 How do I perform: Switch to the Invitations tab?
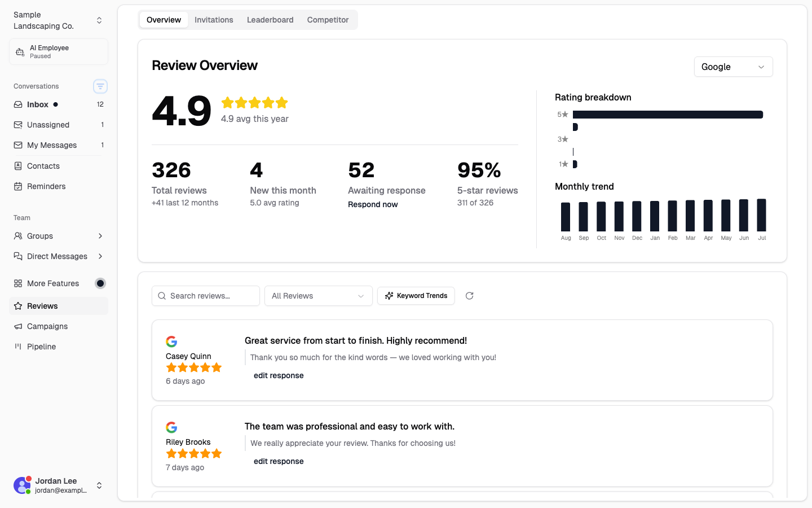click(x=214, y=20)
